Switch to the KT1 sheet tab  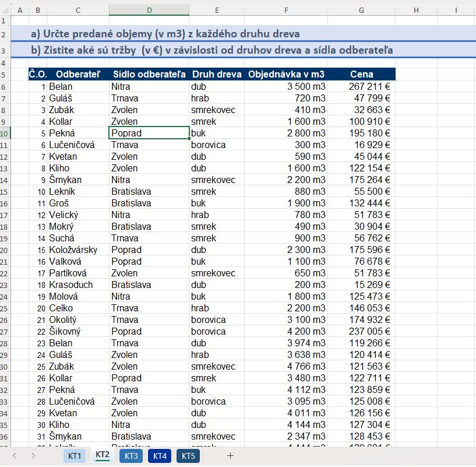click(x=75, y=456)
